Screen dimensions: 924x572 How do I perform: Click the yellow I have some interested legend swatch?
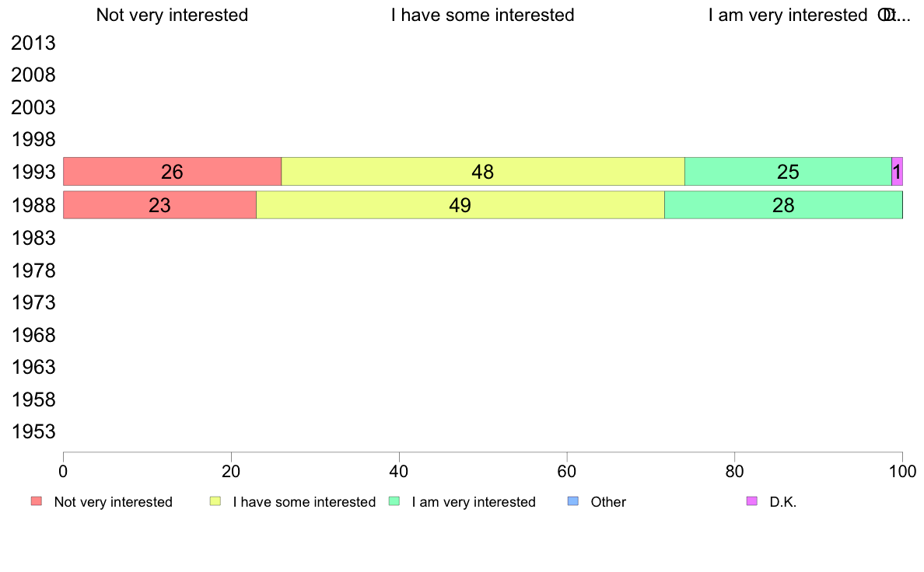pos(215,501)
